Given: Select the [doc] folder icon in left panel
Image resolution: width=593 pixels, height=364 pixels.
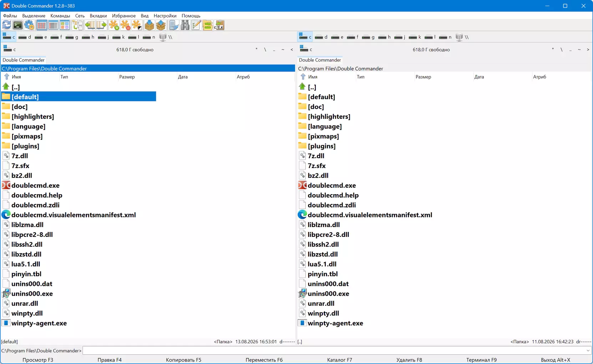Looking at the screenshot, I should click(x=6, y=106).
